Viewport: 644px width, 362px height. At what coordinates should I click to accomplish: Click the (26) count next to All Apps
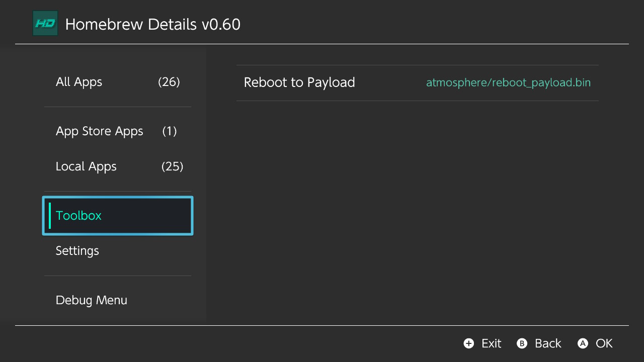point(169,82)
